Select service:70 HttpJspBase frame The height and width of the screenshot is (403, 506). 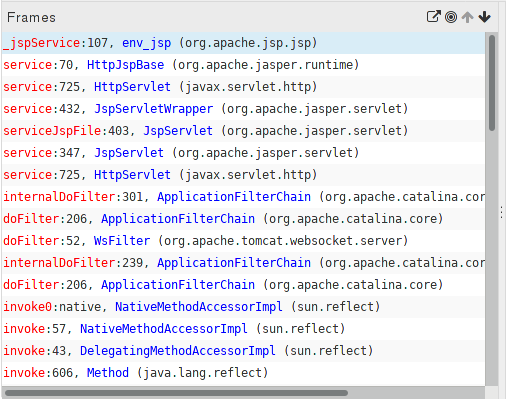(243, 65)
